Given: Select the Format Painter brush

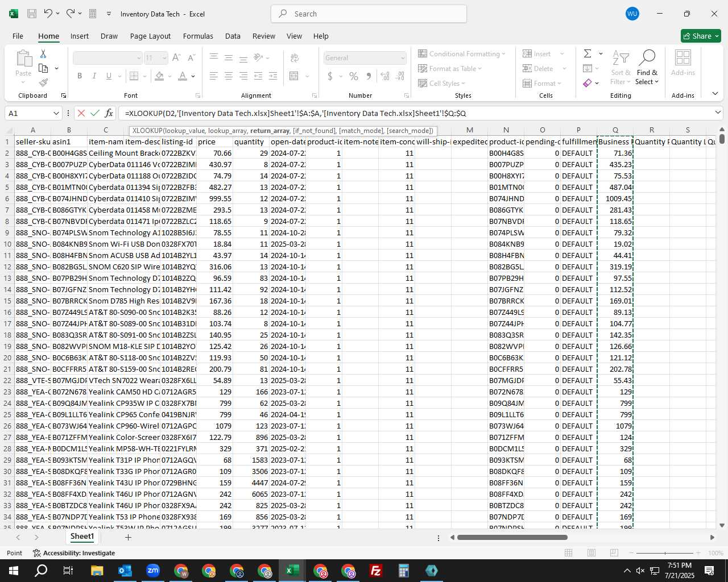Looking at the screenshot, I should (x=43, y=83).
